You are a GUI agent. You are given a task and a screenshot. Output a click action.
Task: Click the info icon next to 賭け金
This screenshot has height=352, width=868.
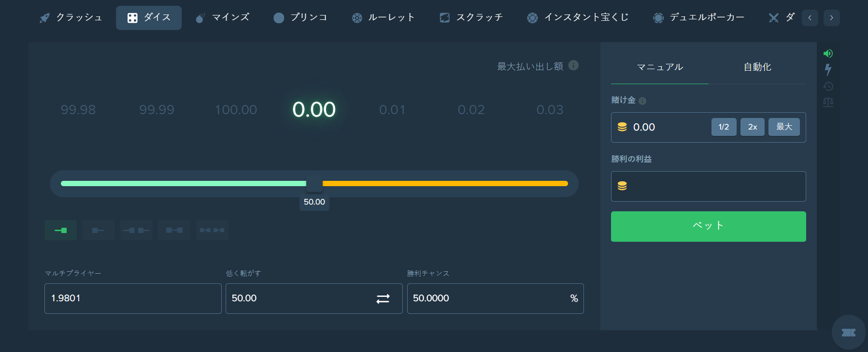tap(642, 101)
